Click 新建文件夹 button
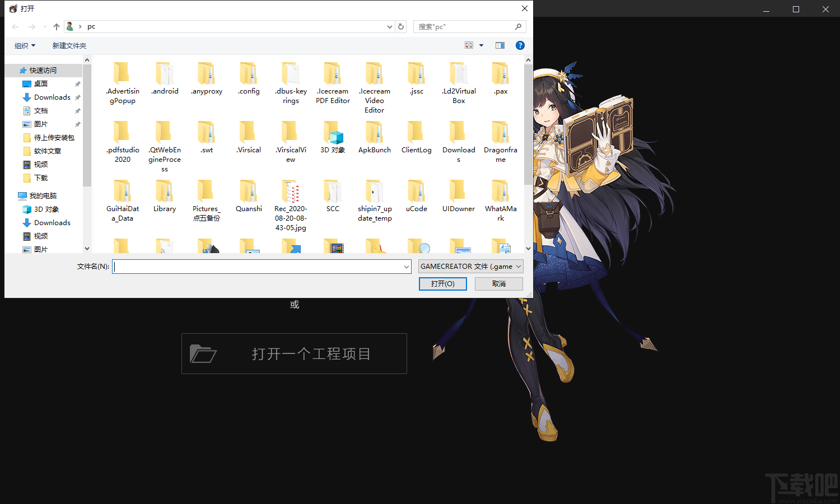840x504 pixels. (69, 45)
